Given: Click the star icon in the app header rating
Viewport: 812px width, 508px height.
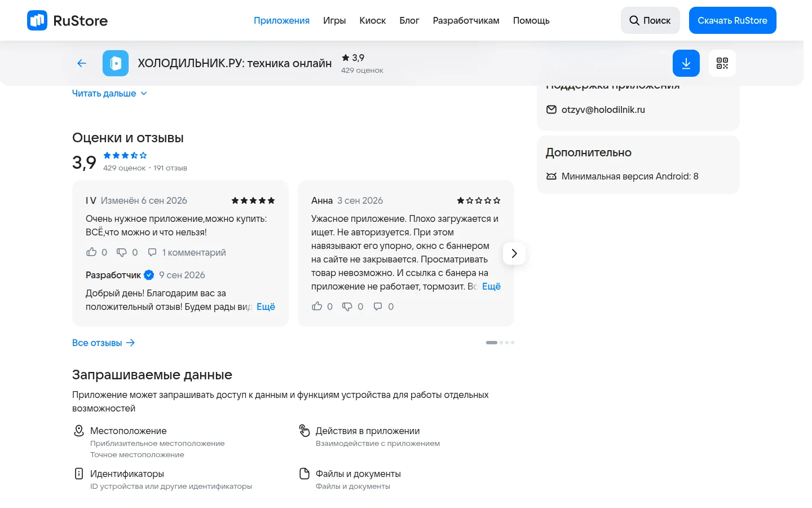Looking at the screenshot, I should (x=346, y=58).
